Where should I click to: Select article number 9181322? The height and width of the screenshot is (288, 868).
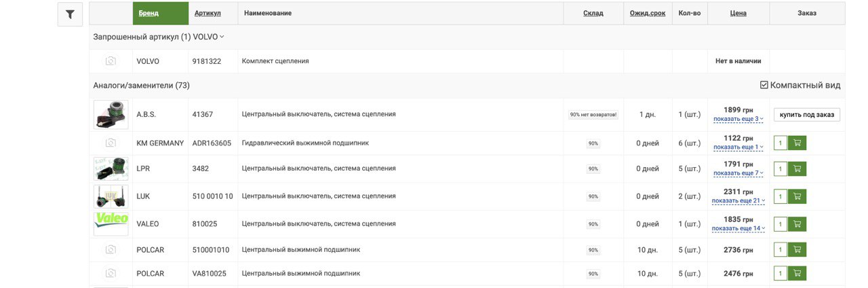[207, 61]
